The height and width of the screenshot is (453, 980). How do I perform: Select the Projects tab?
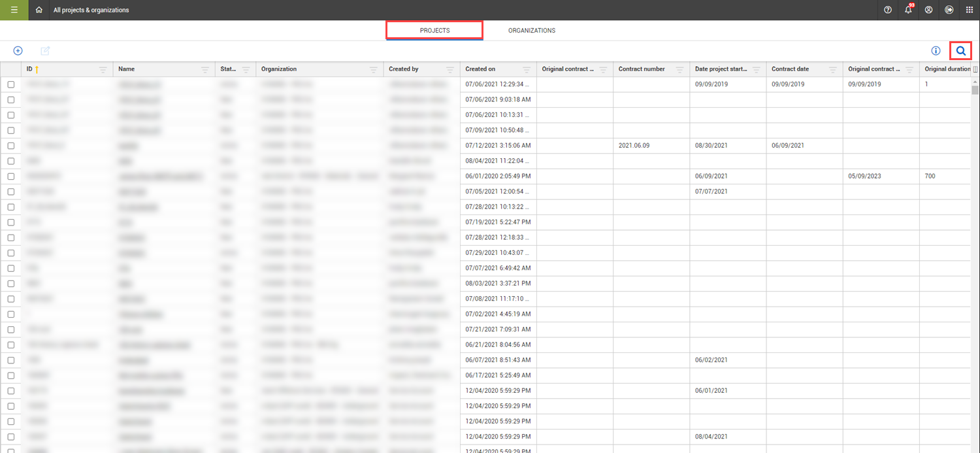click(x=434, y=31)
